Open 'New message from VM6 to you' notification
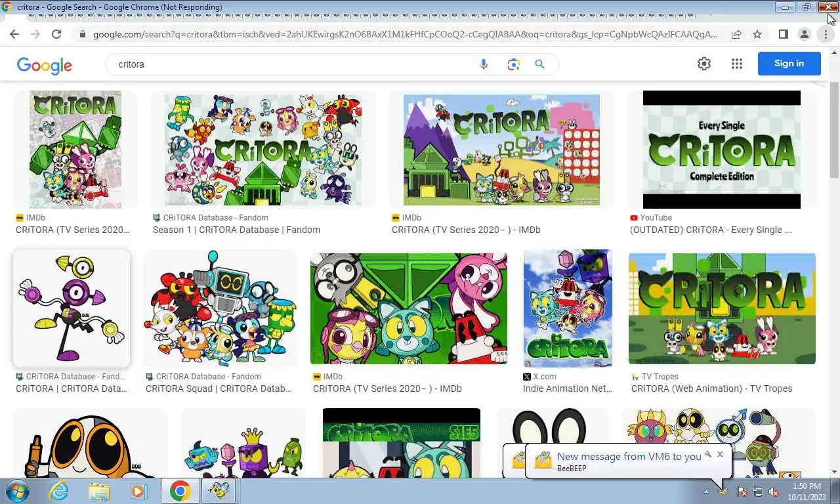Viewport: 840px width, 504px height. (629, 456)
